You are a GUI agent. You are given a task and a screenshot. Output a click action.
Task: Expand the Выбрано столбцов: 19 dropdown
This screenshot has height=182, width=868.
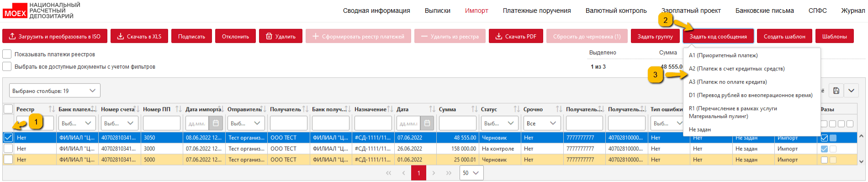click(55, 91)
